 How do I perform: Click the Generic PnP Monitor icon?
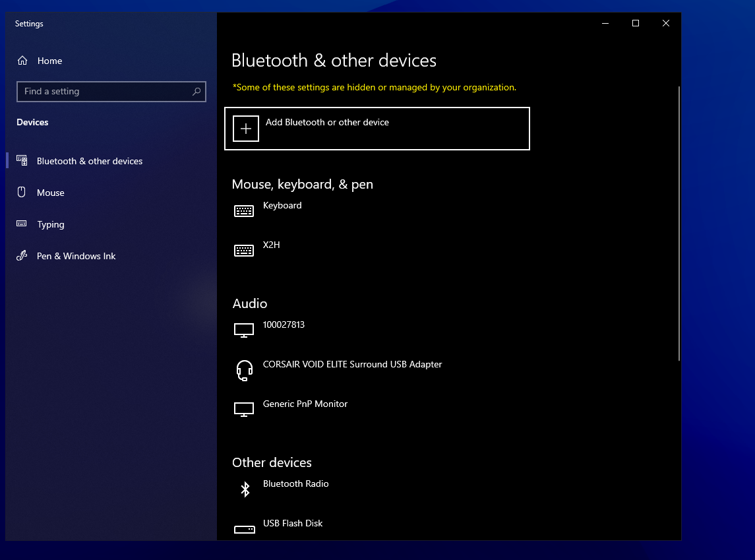pos(244,409)
